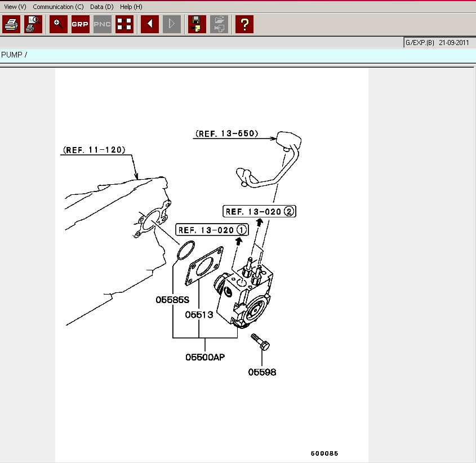This screenshot has height=463, width=476.
Task: Click the greyed-out PNC button
Action: point(102,24)
